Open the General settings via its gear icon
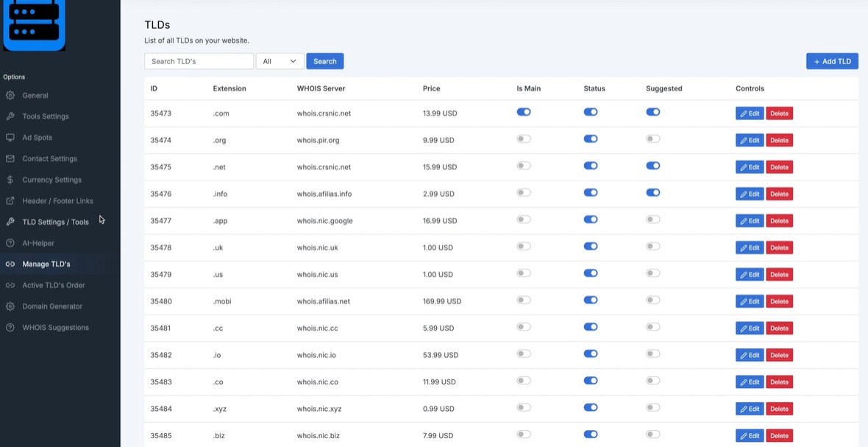Image resolution: width=868 pixels, height=447 pixels. pyautogui.click(x=8, y=95)
